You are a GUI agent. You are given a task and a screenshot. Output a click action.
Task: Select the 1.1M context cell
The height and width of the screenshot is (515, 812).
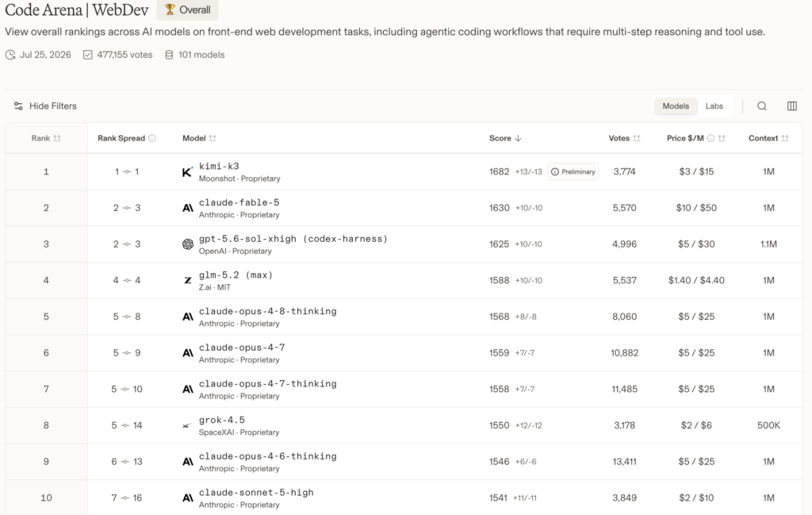[x=768, y=244]
